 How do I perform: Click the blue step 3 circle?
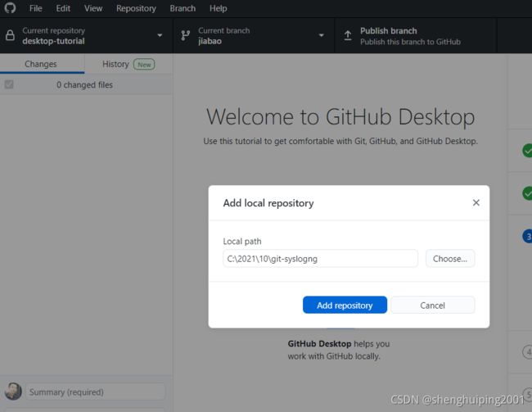coord(528,237)
